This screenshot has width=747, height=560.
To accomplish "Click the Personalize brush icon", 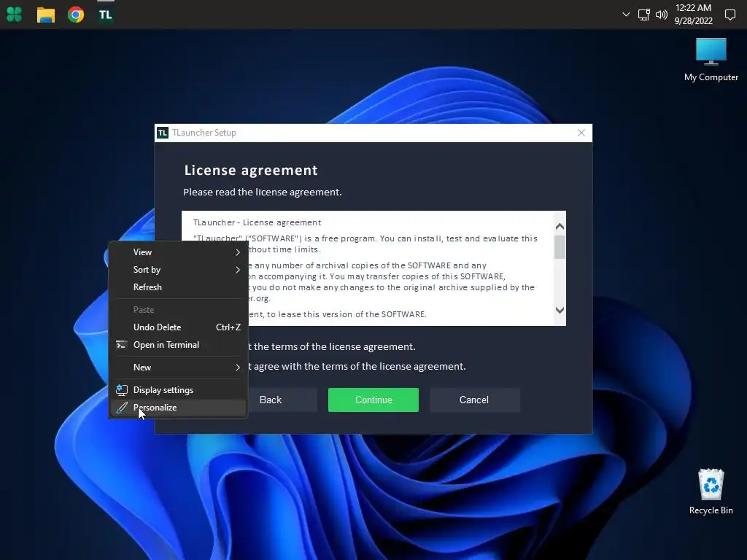I will pyautogui.click(x=122, y=408).
